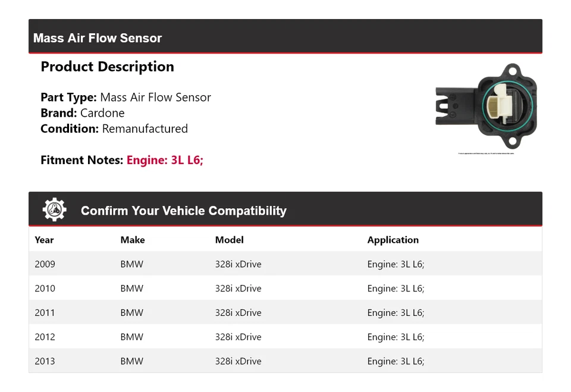This screenshot has height=392, width=571.
Task: Select the 2011 row's 328i xDrive model
Action: pos(238,312)
